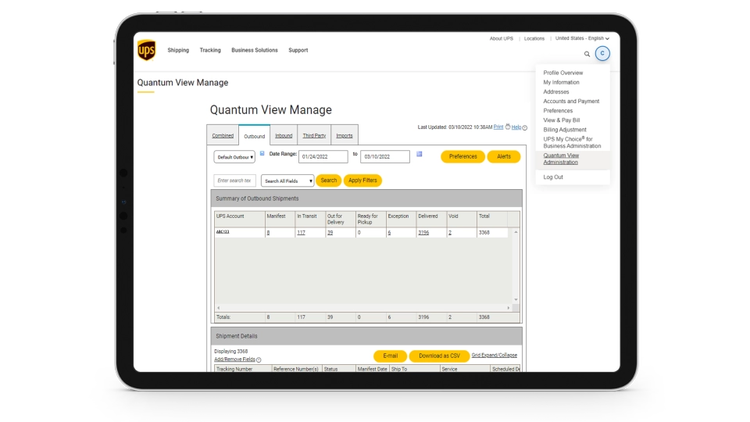Click the Manifest Date column header
750x422 pixels.
[372, 369]
